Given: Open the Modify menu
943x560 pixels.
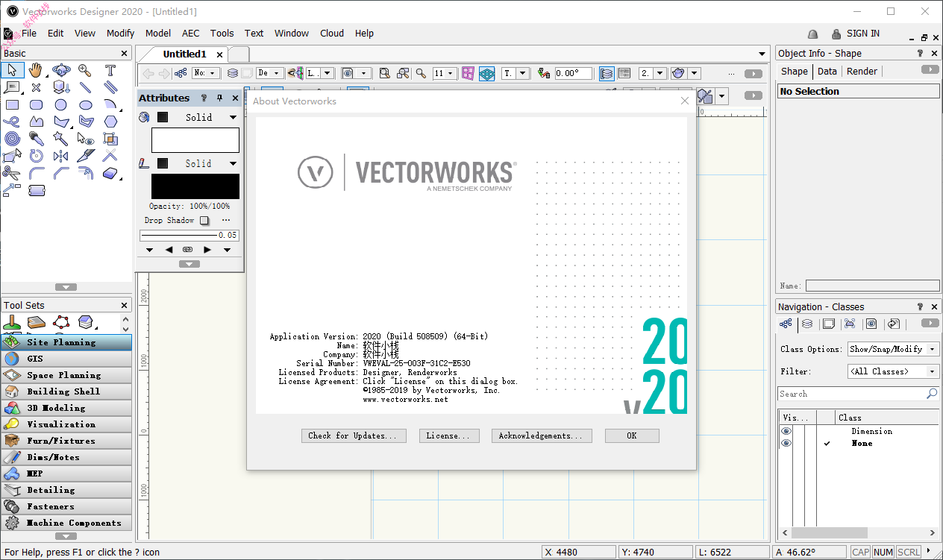Looking at the screenshot, I should coord(120,33).
